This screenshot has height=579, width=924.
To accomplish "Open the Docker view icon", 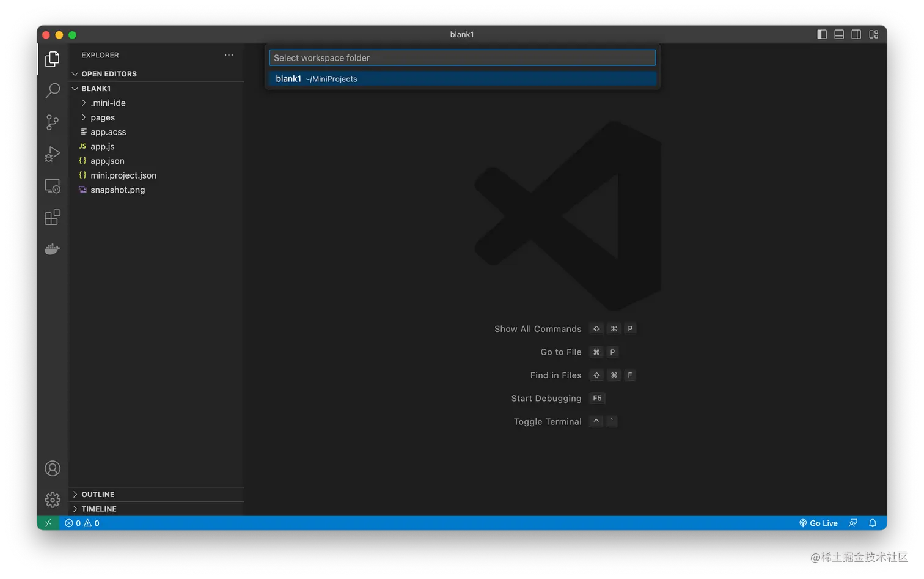I will 53,249.
